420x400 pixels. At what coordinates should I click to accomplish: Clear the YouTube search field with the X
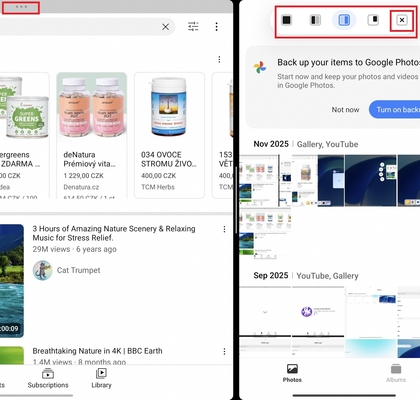tap(165, 27)
